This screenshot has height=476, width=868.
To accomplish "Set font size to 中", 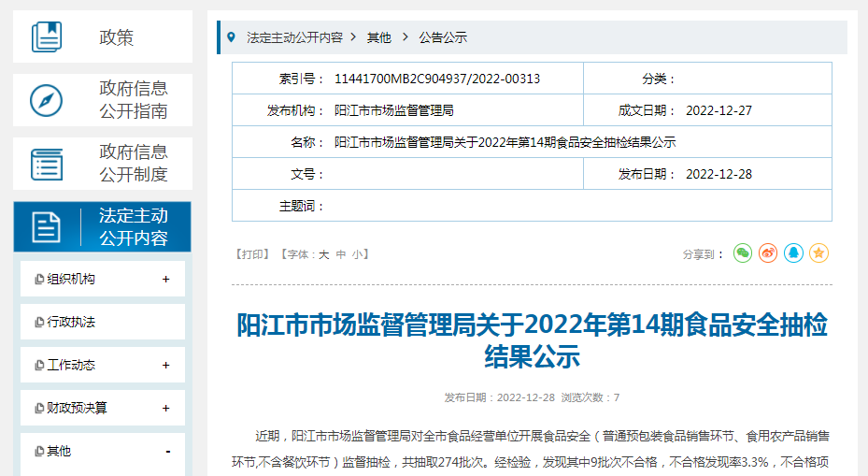I will 341,254.
